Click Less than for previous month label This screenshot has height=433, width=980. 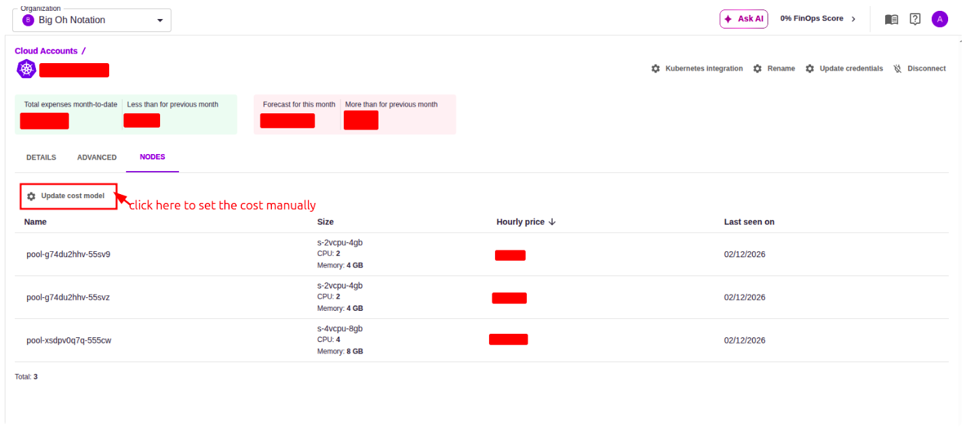point(173,105)
